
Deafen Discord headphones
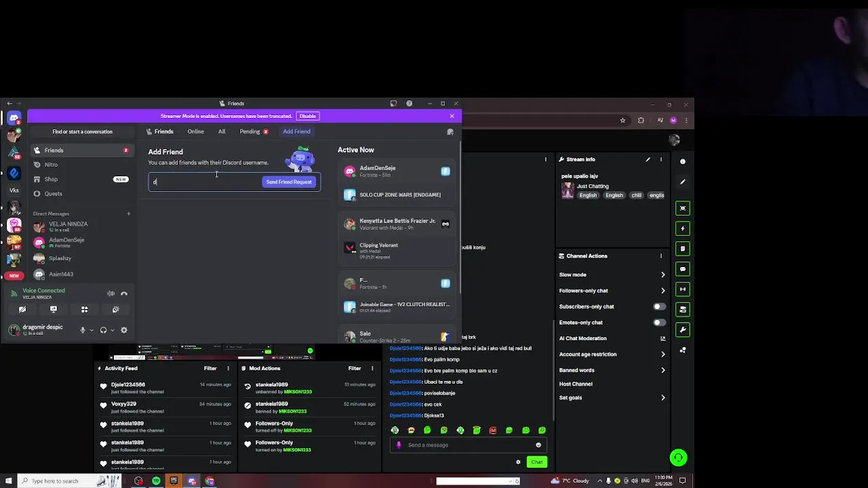pyautogui.click(x=103, y=330)
